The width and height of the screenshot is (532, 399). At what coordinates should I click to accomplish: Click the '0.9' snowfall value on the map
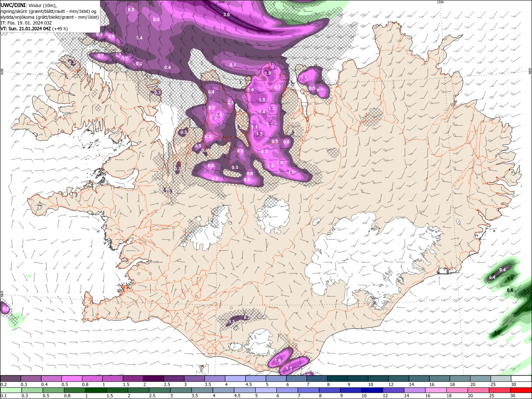coord(265,151)
